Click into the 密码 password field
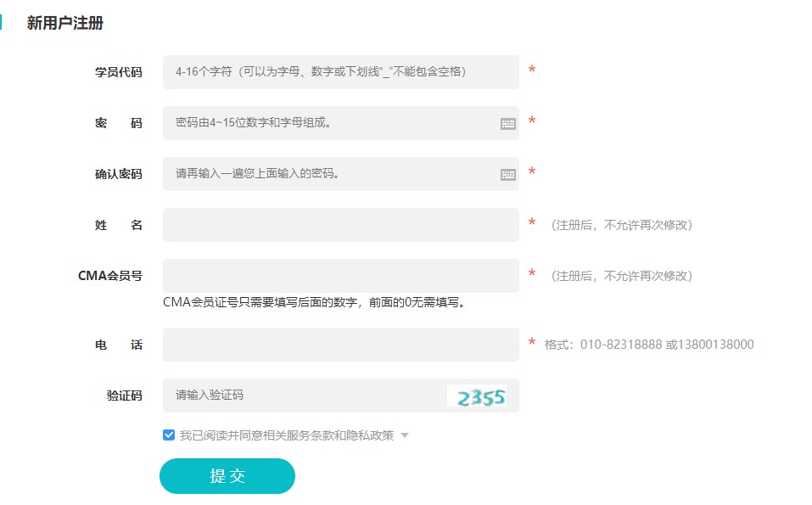 pos(331,123)
